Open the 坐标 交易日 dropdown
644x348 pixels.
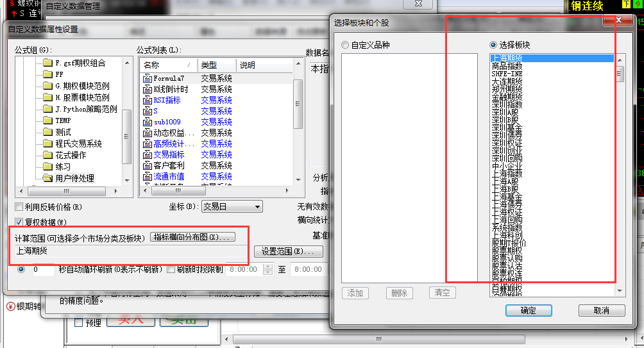232,207
